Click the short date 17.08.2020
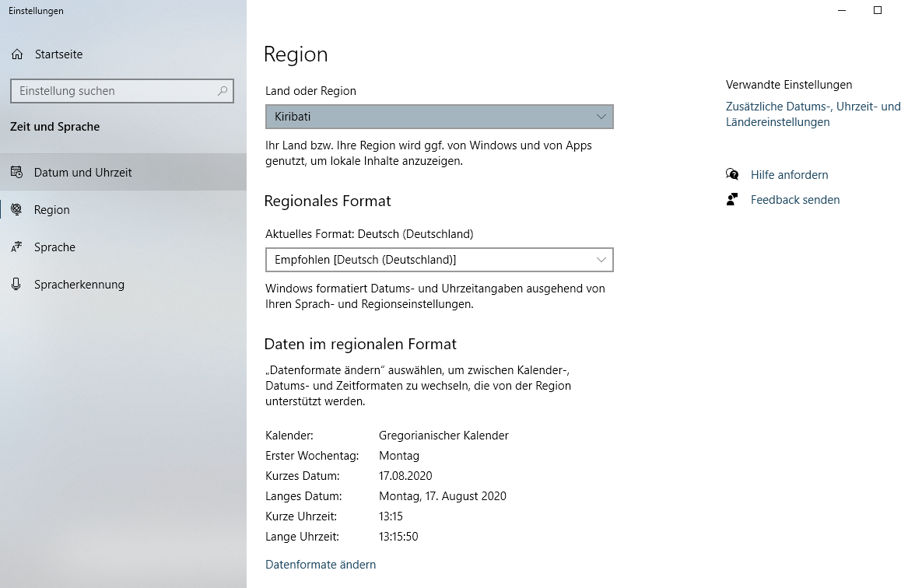908x588 pixels. coord(405,476)
